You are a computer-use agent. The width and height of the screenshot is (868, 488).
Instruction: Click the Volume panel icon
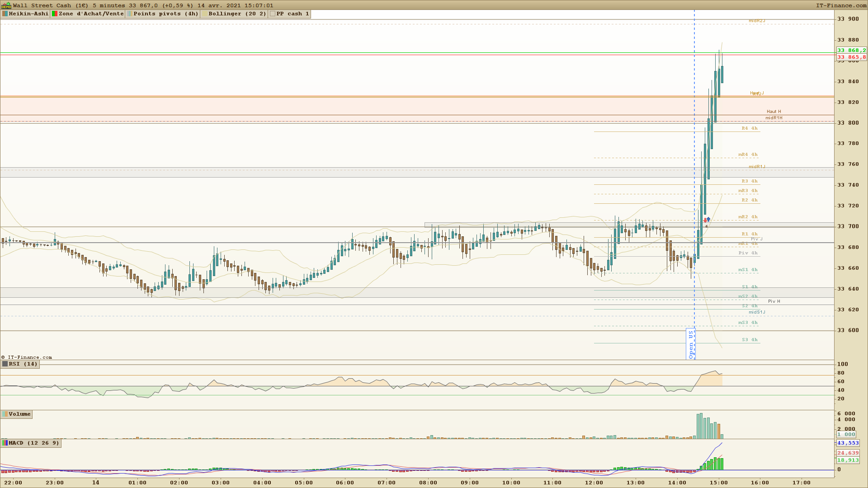5,414
